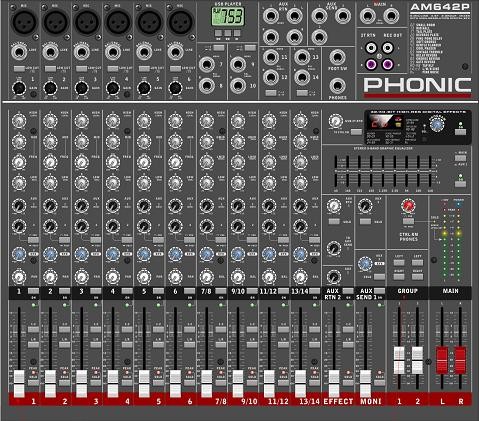
Task: Turn the digital effects program knob
Action: pos(437,125)
